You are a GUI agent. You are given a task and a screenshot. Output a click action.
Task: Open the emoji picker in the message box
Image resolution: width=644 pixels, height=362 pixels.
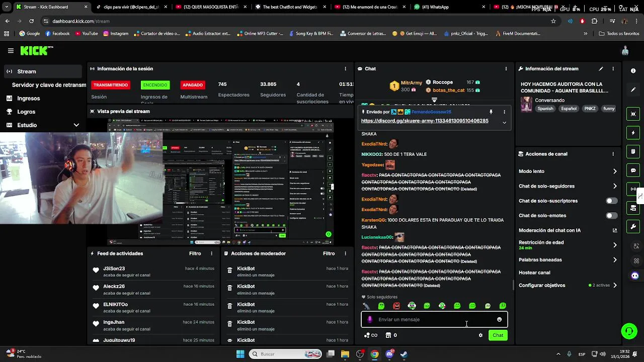499,320
